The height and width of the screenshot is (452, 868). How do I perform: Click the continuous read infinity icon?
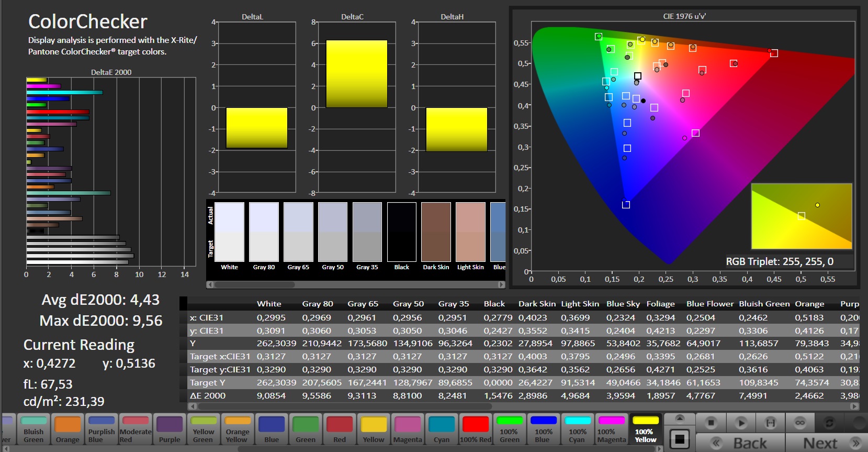(x=800, y=422)
